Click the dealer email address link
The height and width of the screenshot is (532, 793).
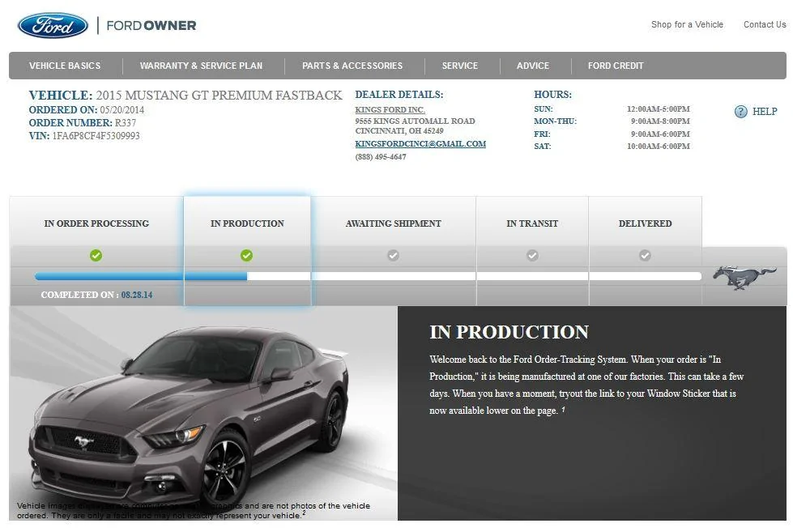(x=420, y=143)
